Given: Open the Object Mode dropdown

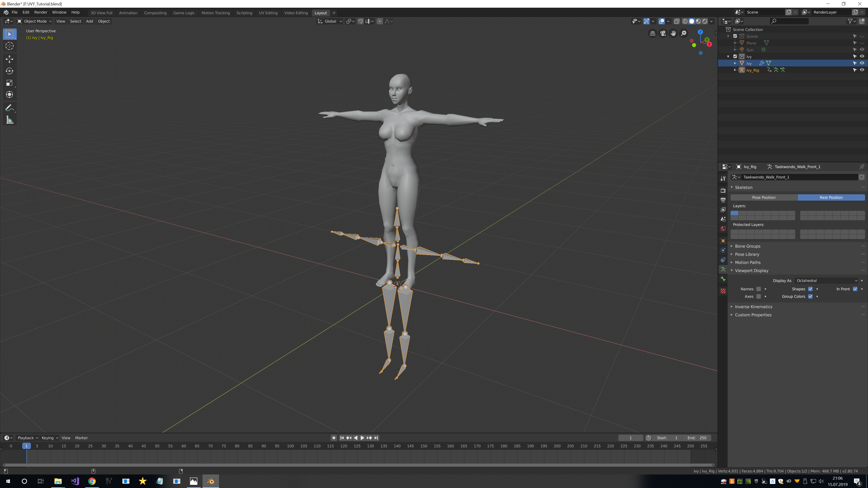Looking at the screenshot, I should [x=34, y=21].
